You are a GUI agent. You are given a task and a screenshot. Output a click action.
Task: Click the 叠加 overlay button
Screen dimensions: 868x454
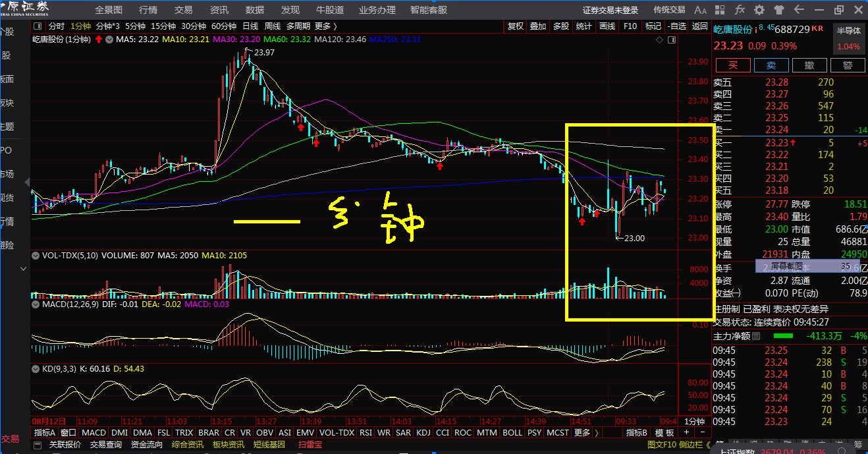pos(538,26)
